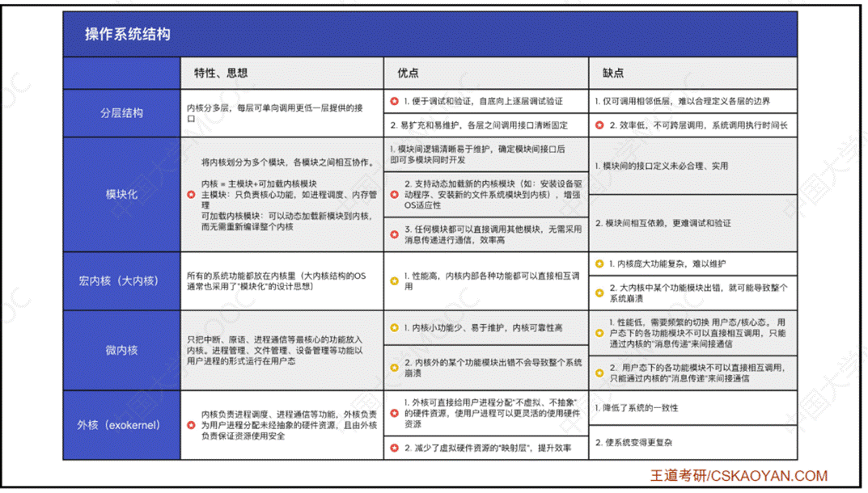868x493 pixels.
Task: Click the cell 内核分多层,每层可单向调用更低一层
Action: (x=282, y=113)
